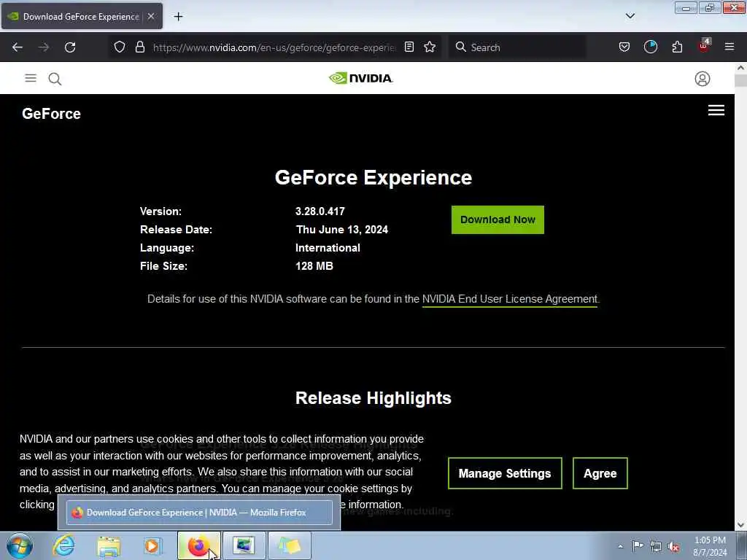Click the page scrollbar down arrow

click(741, 525)
